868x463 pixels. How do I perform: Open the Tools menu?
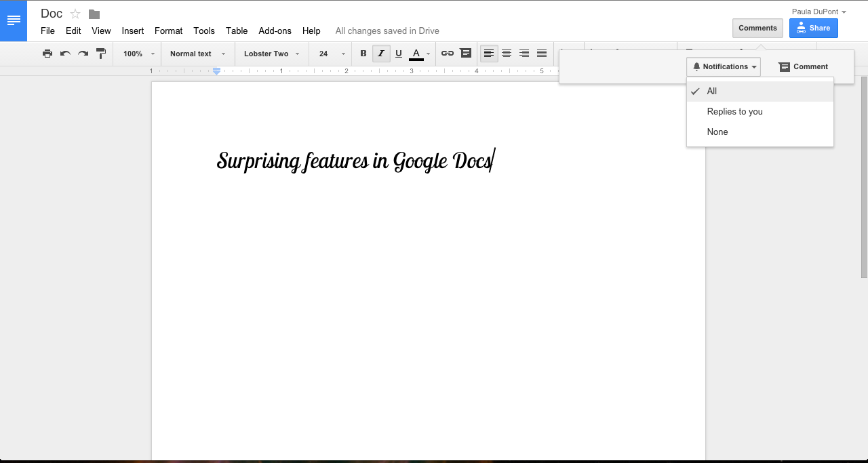tap(204, 31)
